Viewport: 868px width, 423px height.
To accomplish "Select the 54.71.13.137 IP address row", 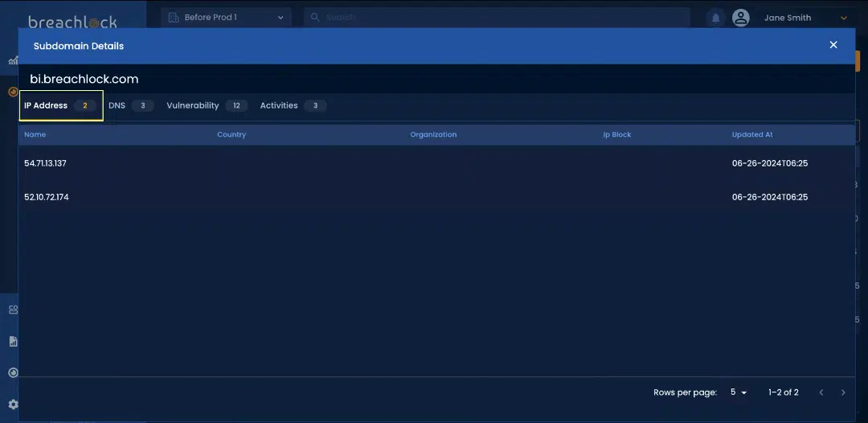I will click(436, 163).
